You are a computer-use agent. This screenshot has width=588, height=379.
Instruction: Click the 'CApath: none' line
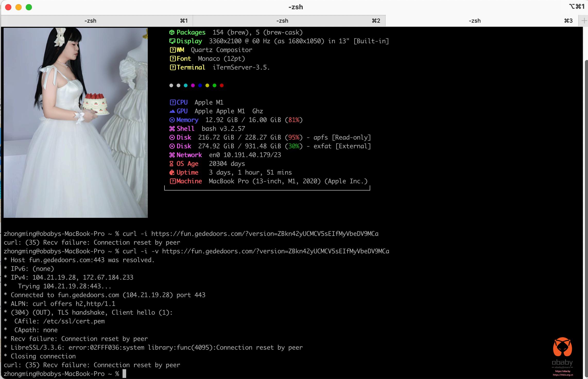click(36, 330)
